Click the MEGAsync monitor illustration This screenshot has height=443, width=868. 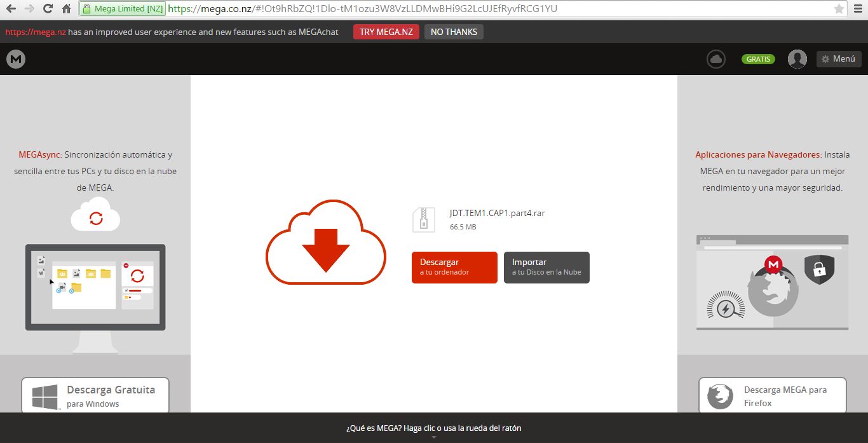[95, 297]
